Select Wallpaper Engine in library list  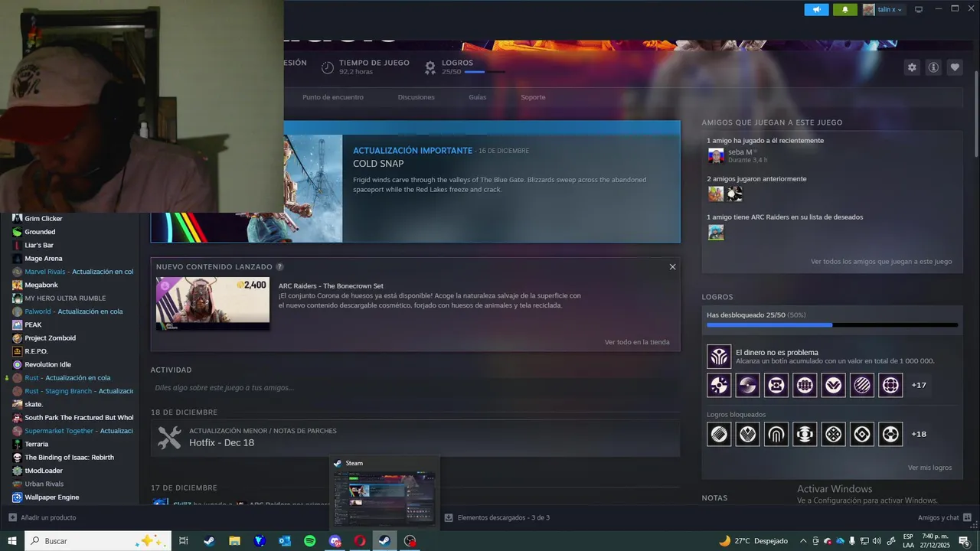52,497
